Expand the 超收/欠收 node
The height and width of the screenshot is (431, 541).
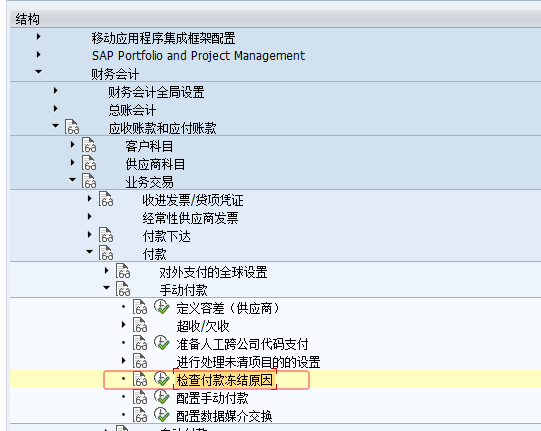[124, 324]
